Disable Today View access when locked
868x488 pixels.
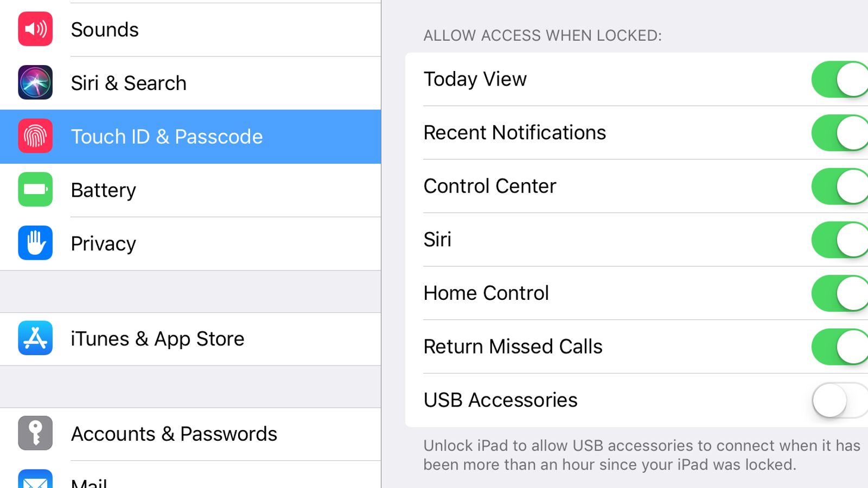[839, 79]
